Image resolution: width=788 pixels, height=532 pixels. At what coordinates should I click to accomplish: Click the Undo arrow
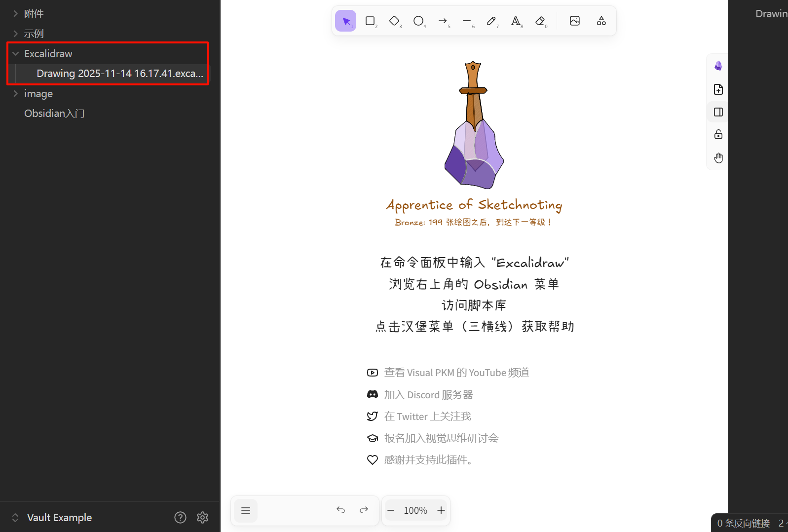[340, 510]
